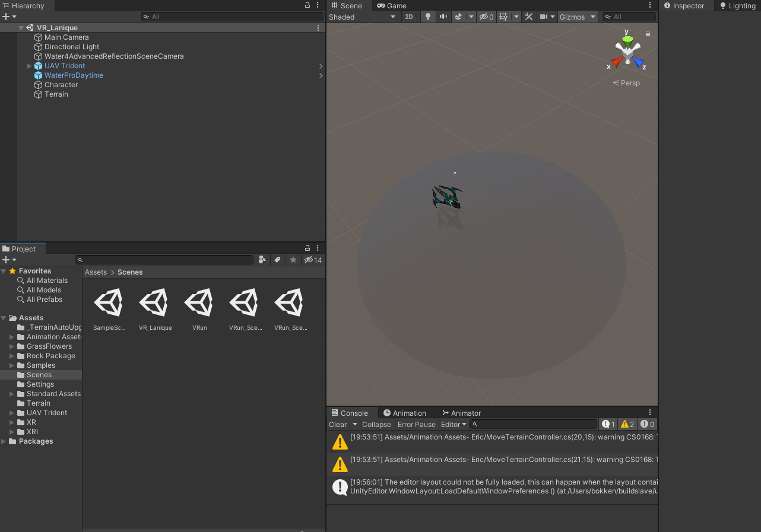This screenshot has width=761, height=532.
Task: Enable Error Pause in the Console
Action: (x=416, y=424)
